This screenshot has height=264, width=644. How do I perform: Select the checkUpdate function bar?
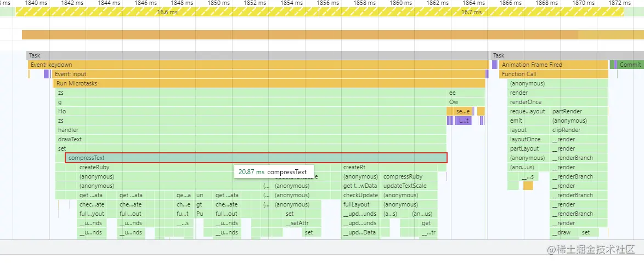click(x=361, y=195)
